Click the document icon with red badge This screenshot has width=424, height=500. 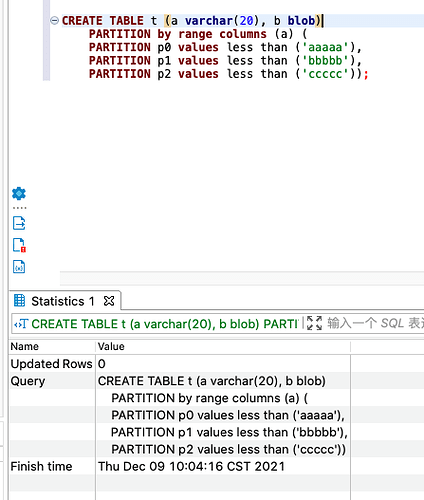tap(19, 245)
